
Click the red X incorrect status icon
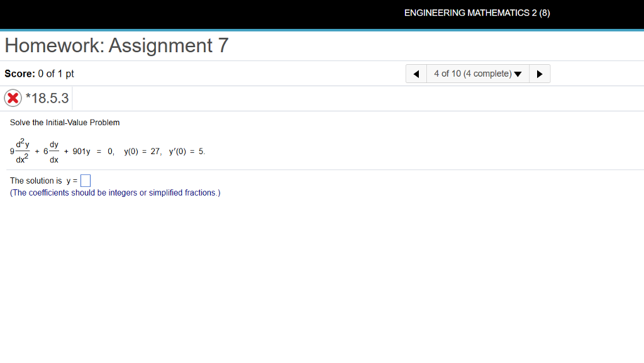[x=13, y=98]
